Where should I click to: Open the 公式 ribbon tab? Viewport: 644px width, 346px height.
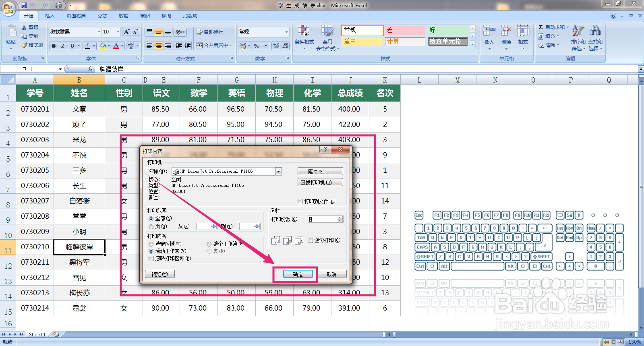point(102,16)
